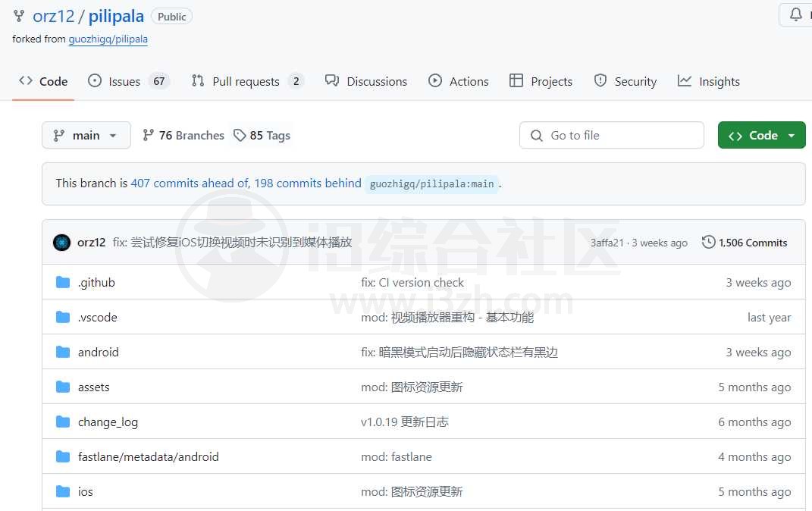This screenshot has height=511, width=812.
Task: Open the assets folder
Action: point(94,387)
